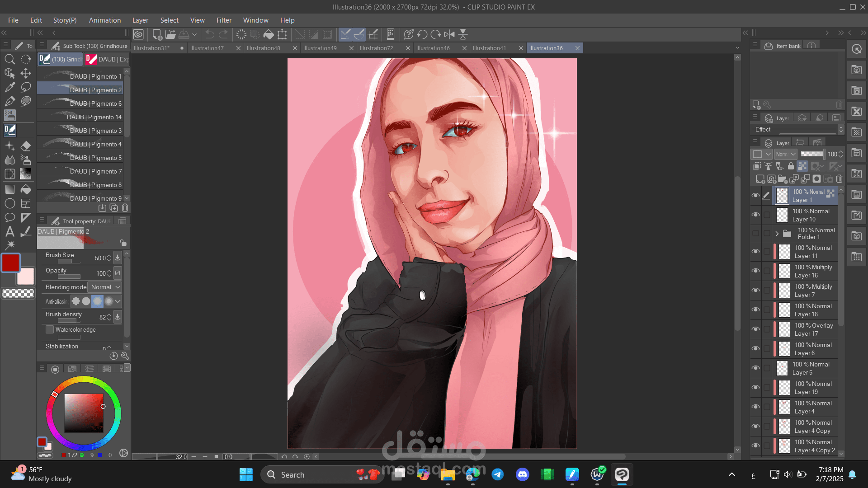Click the Flip Horizontal toolbar icon
Viewport: 868px width, 488px height.
click(449, 34)
